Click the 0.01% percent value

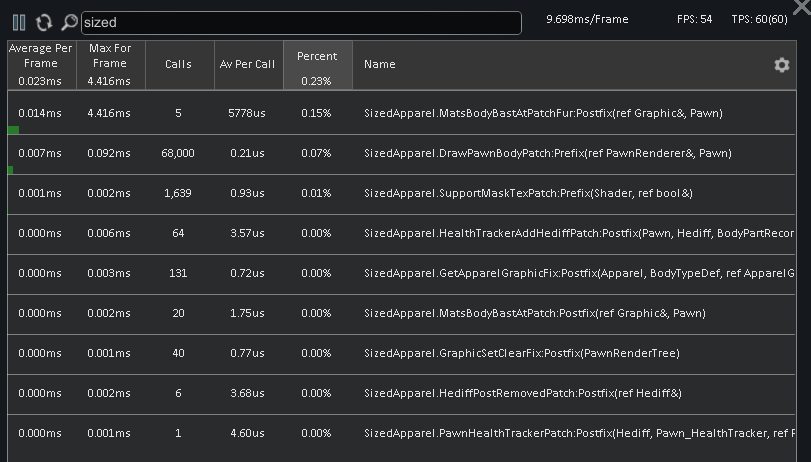click(x=316, y=193)
